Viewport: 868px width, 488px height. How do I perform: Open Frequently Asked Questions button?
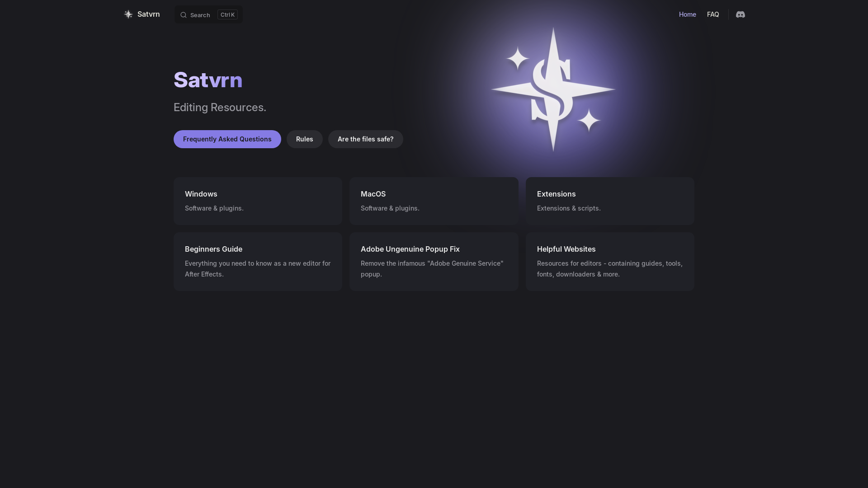click(x=227, y=139)
